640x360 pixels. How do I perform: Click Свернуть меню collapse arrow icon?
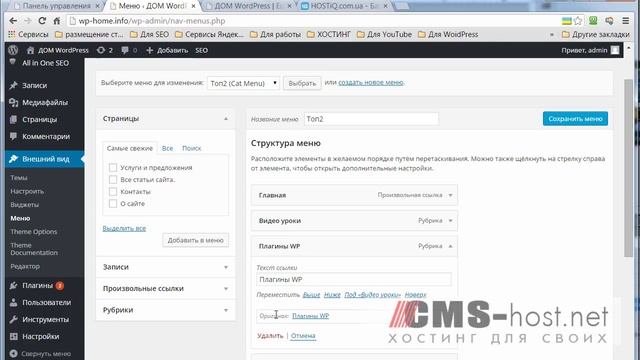click(x=13, y=353)
